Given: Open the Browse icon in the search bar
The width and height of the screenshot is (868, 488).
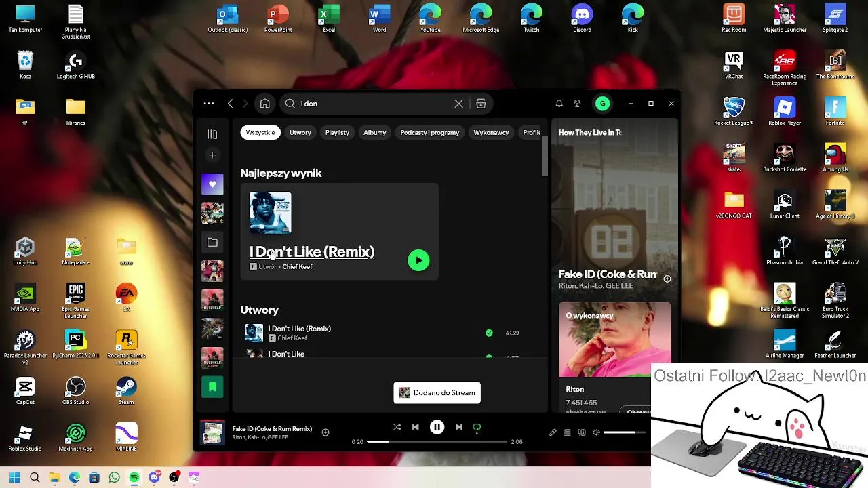Looking at the screenshot, I should click(x=481, y=104).
